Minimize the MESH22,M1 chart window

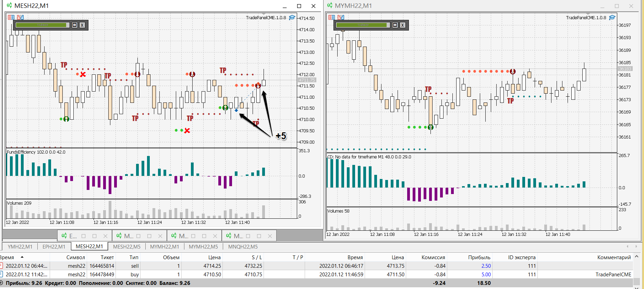pos(284,6)
